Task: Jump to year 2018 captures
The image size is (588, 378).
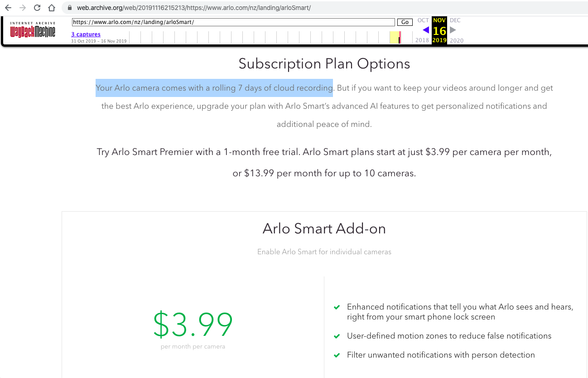Action: pos(422,40)
